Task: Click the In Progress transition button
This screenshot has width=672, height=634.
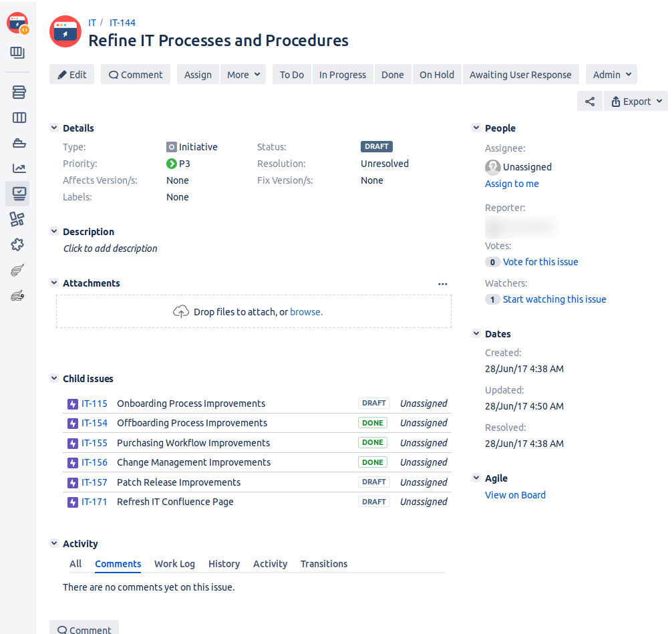Action: pos(342,75)
